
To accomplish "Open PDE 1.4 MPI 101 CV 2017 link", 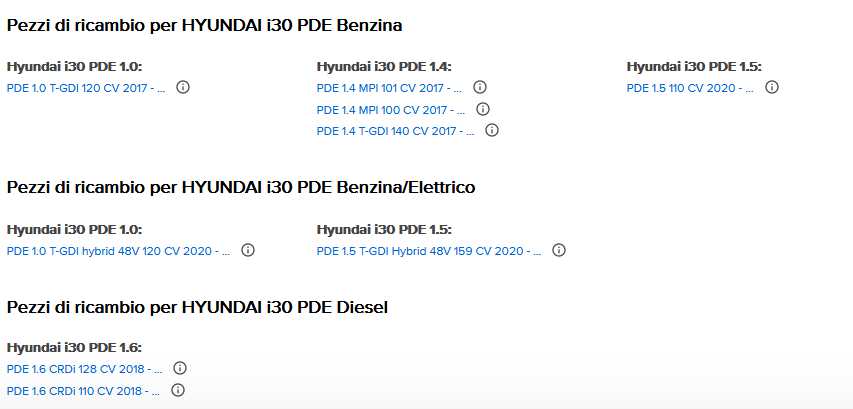I will (x=389, y=88).
